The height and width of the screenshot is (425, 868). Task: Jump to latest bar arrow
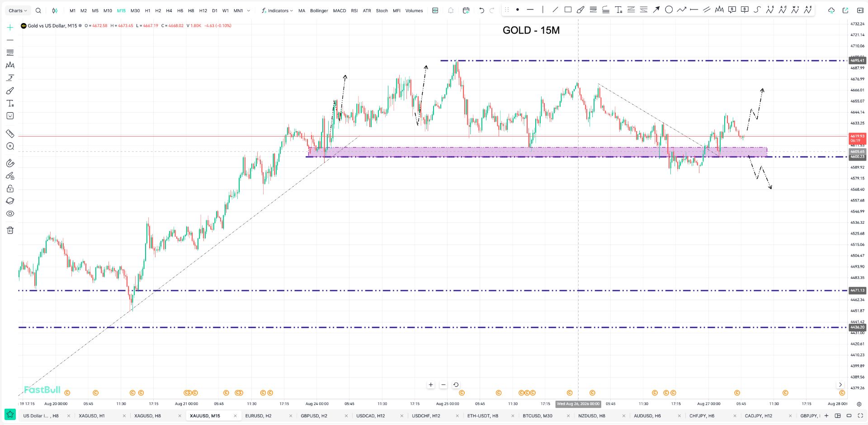tap(840, 385)
